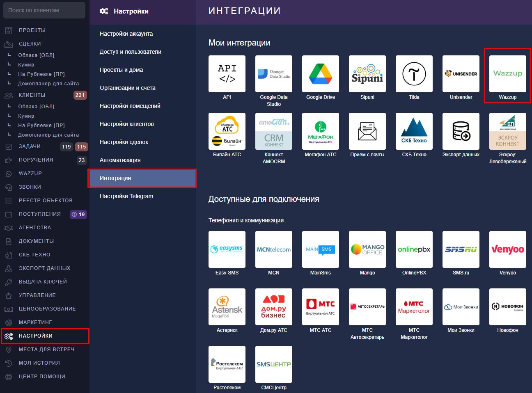
Task: Select the Дом.ру АТС integration
Action: (274, 307)
